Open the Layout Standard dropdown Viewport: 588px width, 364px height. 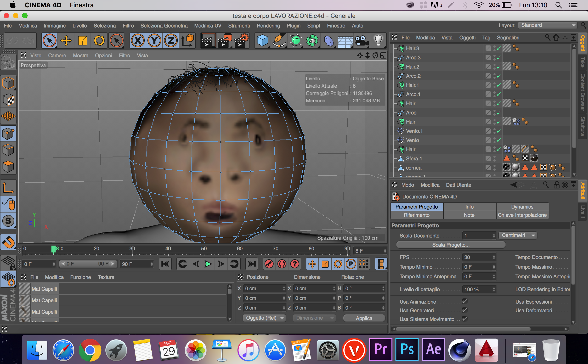coord(548,25)
